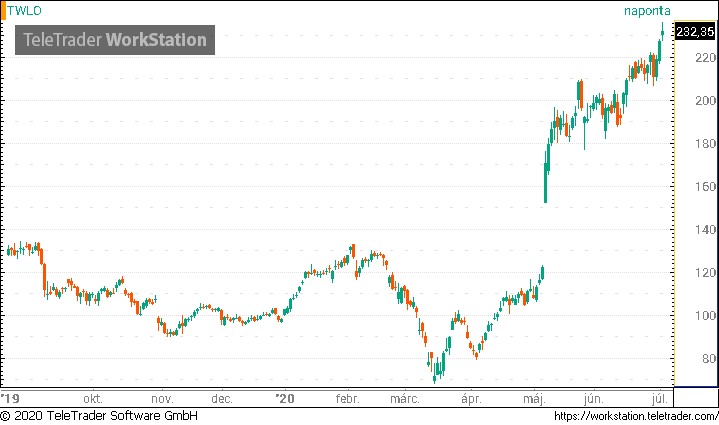The image size is (719, 425).
Task: Click the 'jún.' month label
Action: (594, 398)
